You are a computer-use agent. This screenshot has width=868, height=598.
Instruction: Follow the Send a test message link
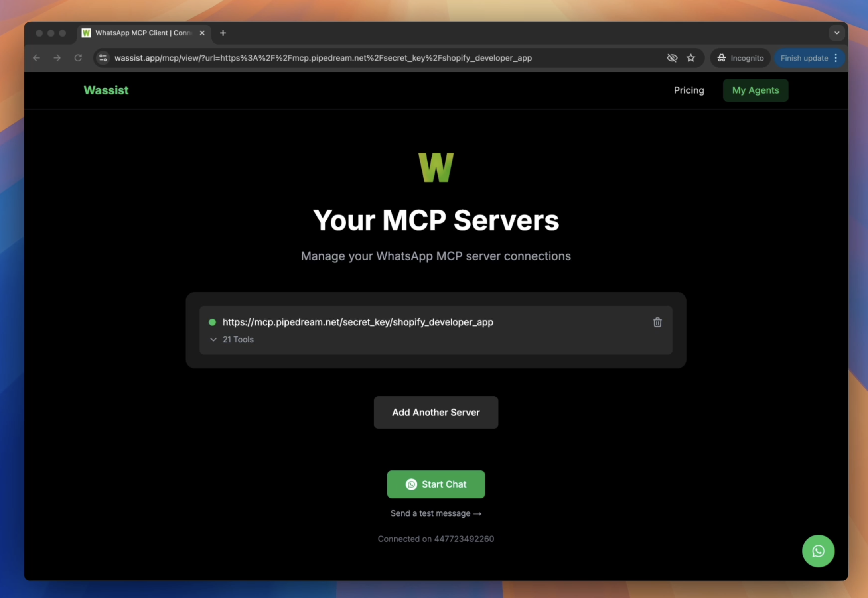click(436, 513)
